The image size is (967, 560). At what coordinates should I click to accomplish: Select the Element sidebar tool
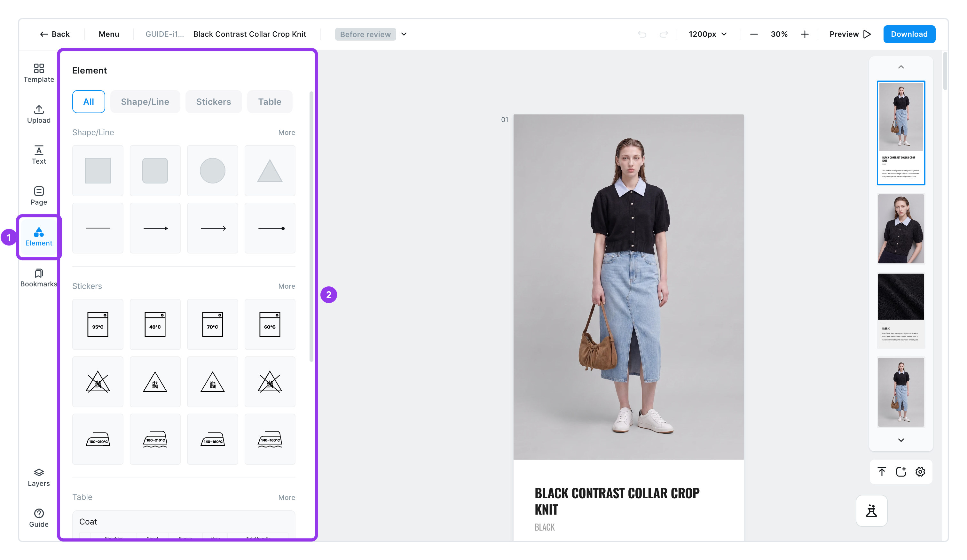pyautogui.click(x=39, y=237)
